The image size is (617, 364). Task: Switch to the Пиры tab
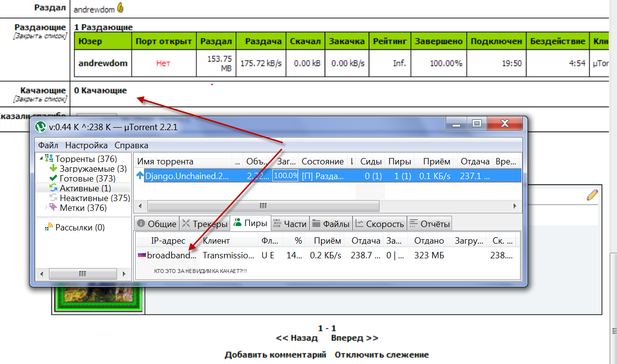tap(250, 223)
